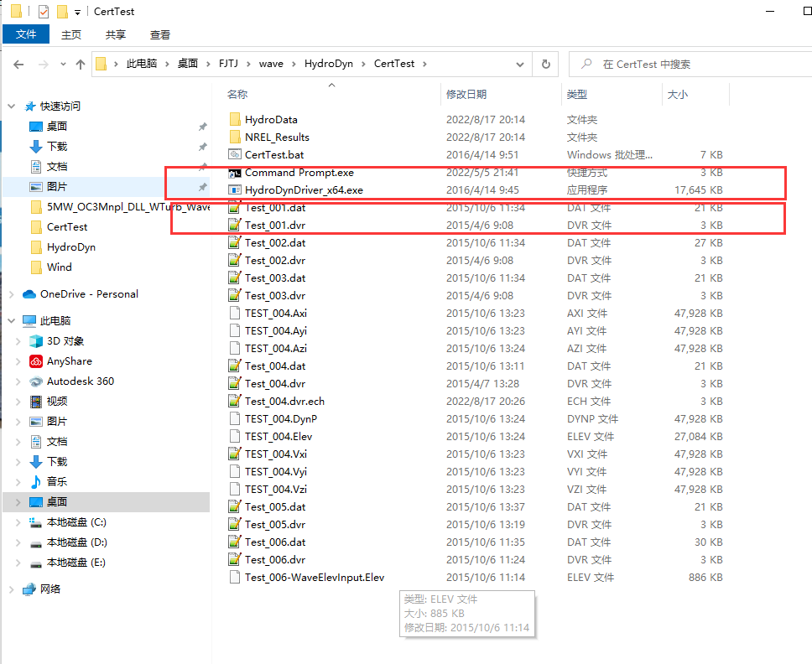Click the NREL_Results folder icon
Image resolution: width=812 pixels, height=664 pixels.
coord(235,137)
